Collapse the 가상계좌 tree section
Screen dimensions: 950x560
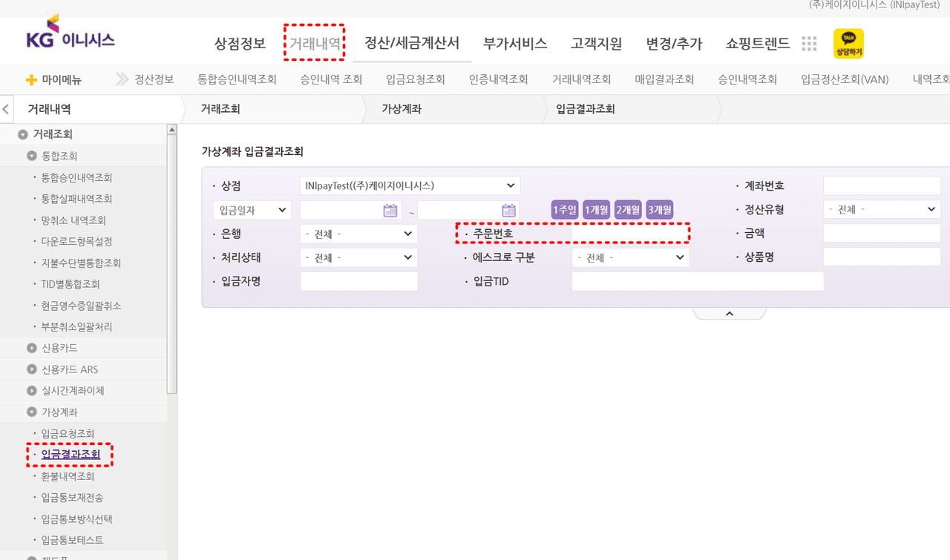click(x=32, y=412)
